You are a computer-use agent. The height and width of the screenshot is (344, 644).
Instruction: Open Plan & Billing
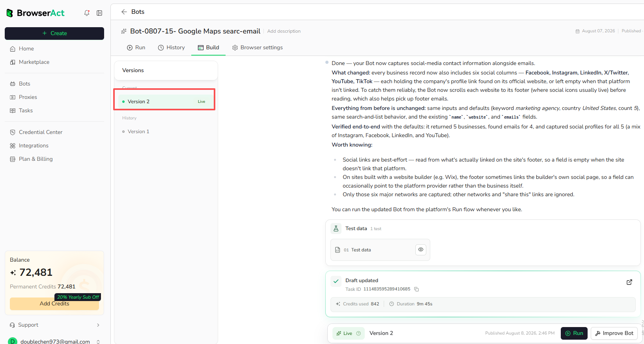tap(54, 159)
